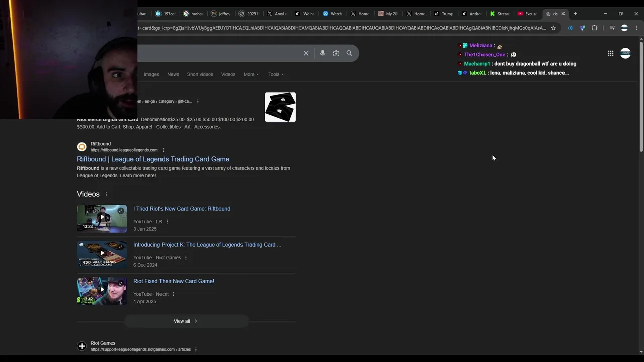
Task: Click the Riot Games support URL text
Action: coord(140,349)
